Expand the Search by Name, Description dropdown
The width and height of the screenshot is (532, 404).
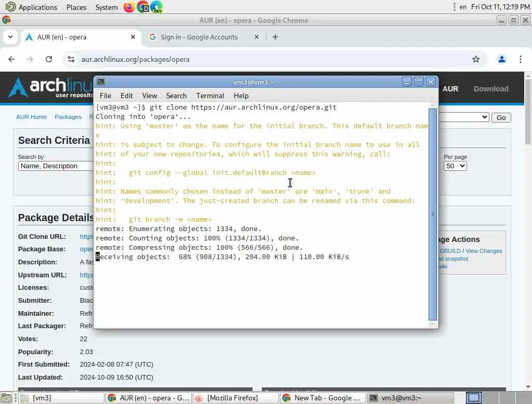click(56, 166)
